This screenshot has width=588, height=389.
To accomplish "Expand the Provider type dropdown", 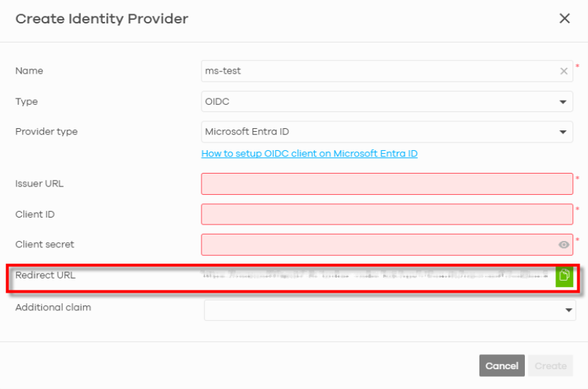I will pos(387,132).
